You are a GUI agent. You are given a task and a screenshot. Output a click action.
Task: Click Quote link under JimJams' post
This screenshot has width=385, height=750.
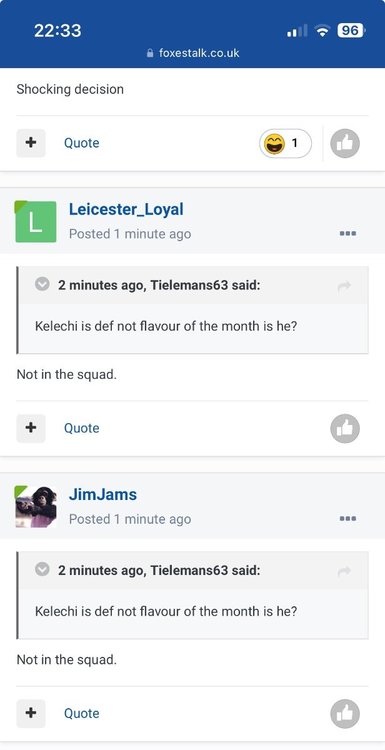coord(82,713)
